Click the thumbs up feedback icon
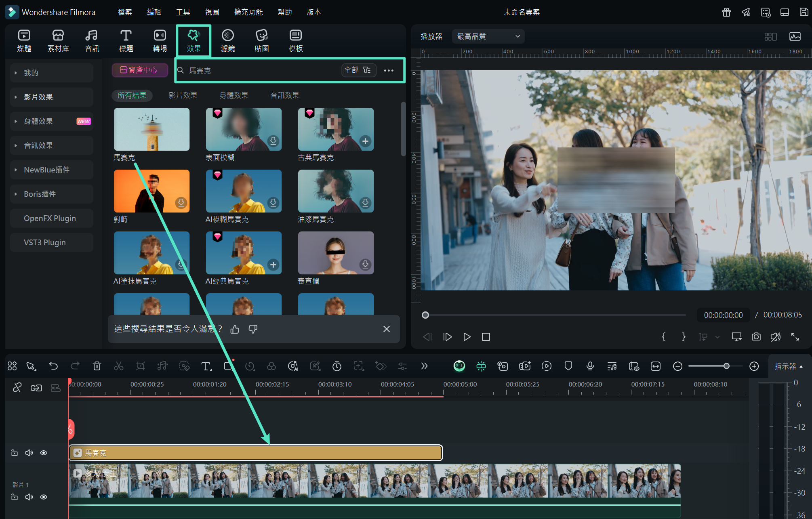Screen dimensions: 812x519 [235, 329]
